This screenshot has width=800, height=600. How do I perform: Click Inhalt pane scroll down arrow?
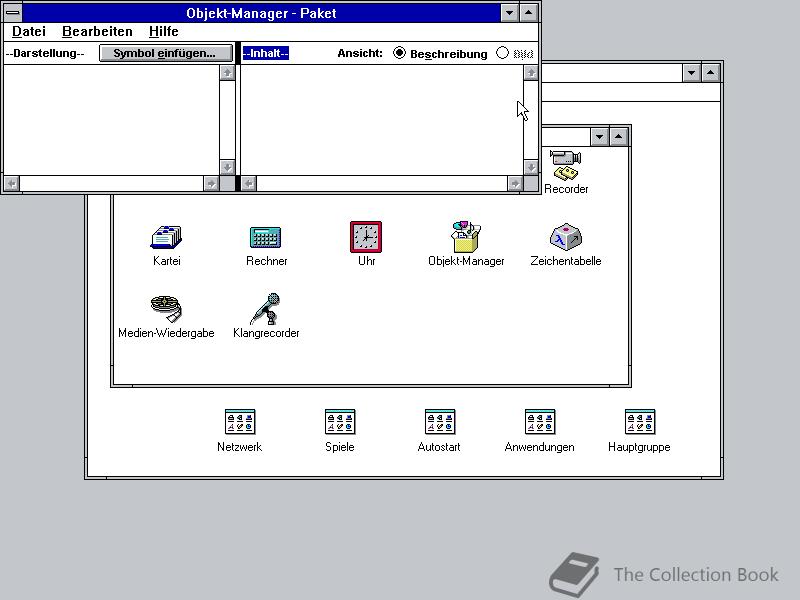point(531,167)
